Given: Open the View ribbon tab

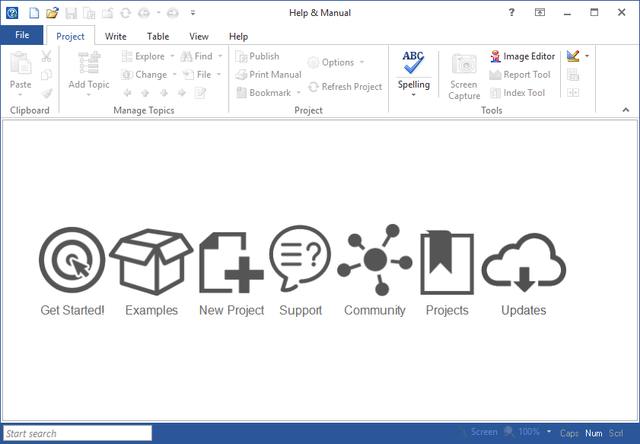Looking at the screenshot, I should tap(199, 36).
